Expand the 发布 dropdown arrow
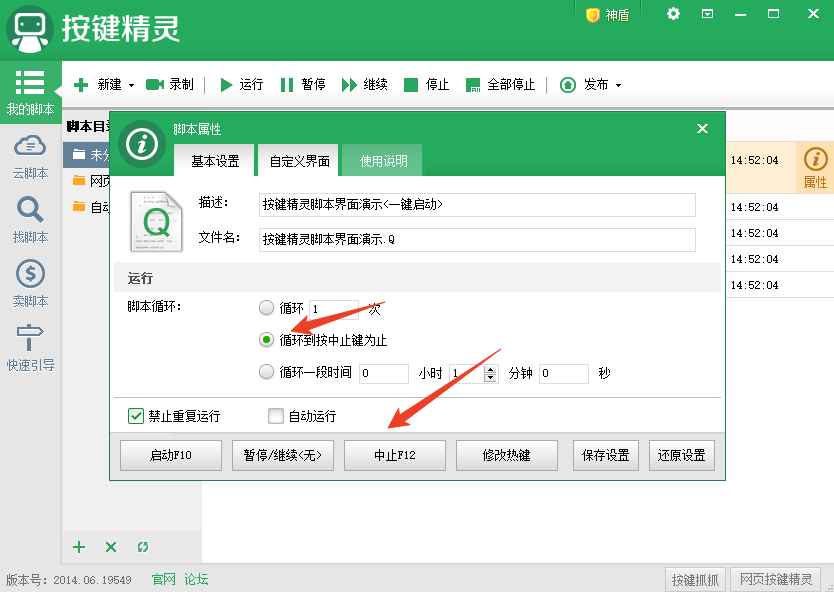The image size is (834, 592). pyautogui.click(x=618, y=85)
